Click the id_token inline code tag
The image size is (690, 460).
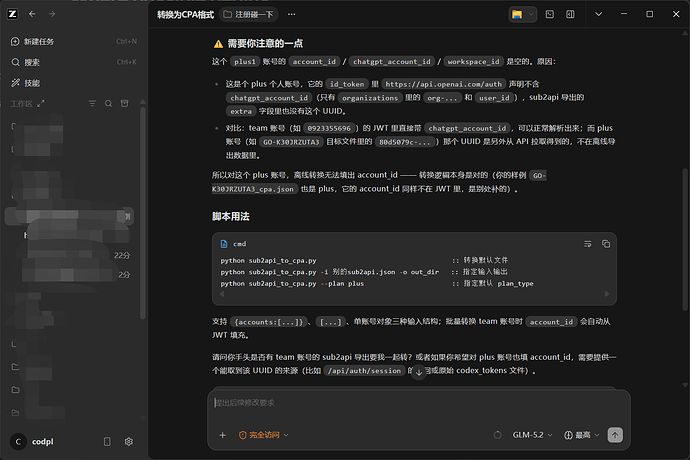pos(347,84)
